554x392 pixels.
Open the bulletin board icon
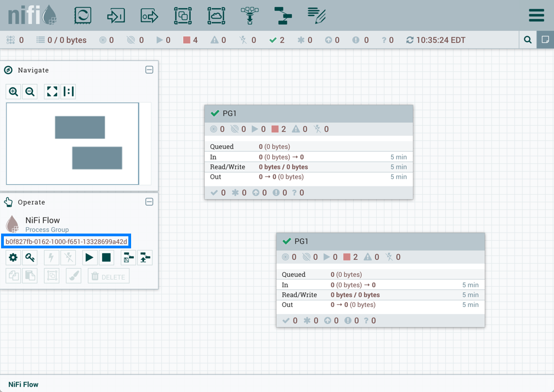[x=545, y=40]
